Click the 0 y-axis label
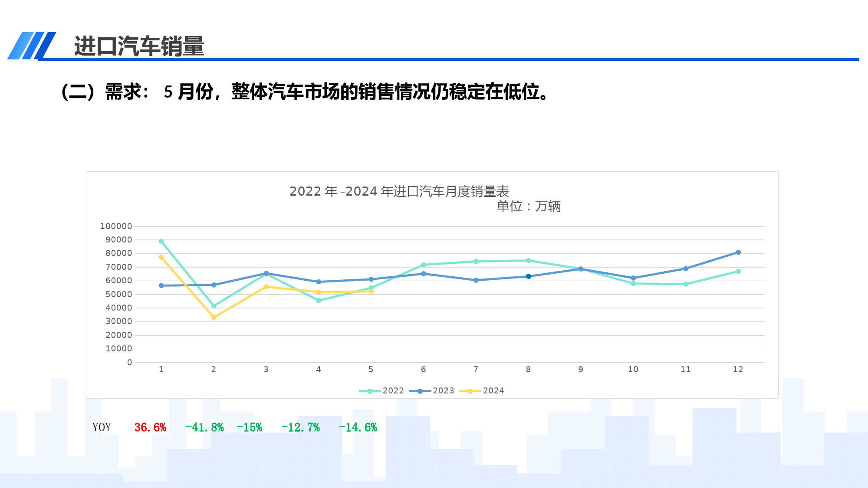Image resolution: width=868 pixels, height=488 pixels. [x=129, y=362]
